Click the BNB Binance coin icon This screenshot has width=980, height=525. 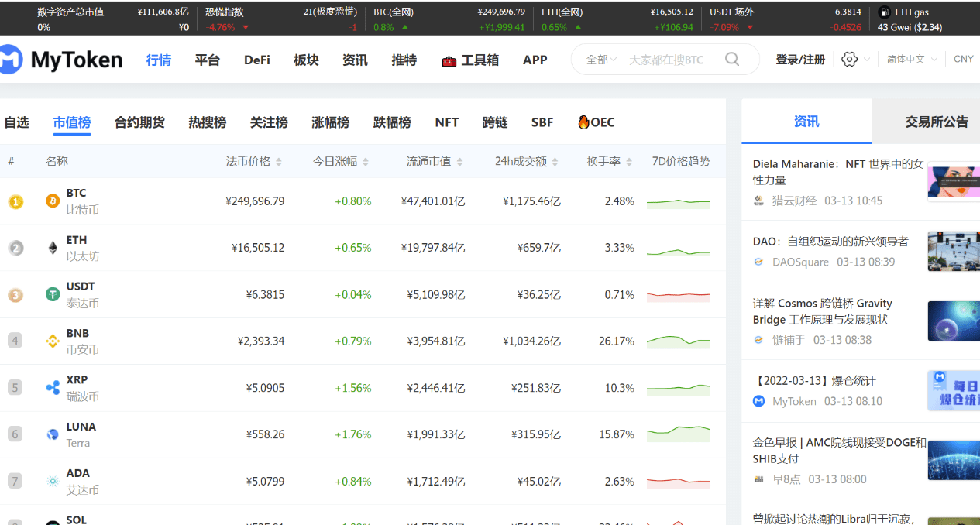(52, 340)
